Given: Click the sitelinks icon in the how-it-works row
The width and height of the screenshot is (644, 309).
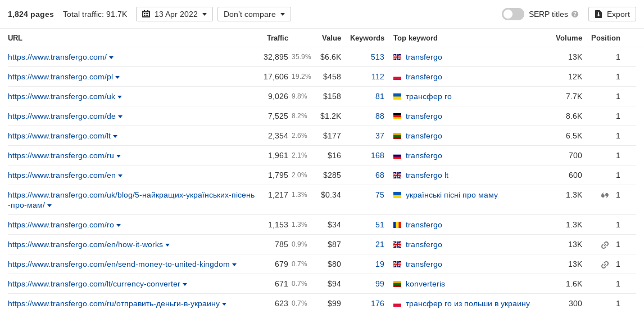Looking at the screenshot, I should pyautogui.click(x=605, y=245).
